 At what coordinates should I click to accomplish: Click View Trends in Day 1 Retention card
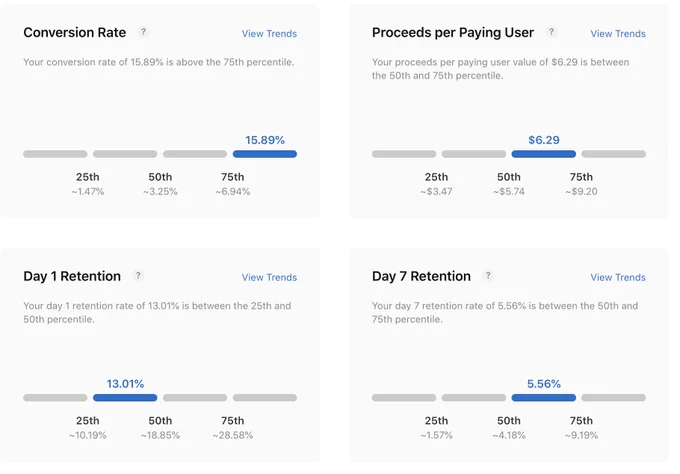click(269, 278)
